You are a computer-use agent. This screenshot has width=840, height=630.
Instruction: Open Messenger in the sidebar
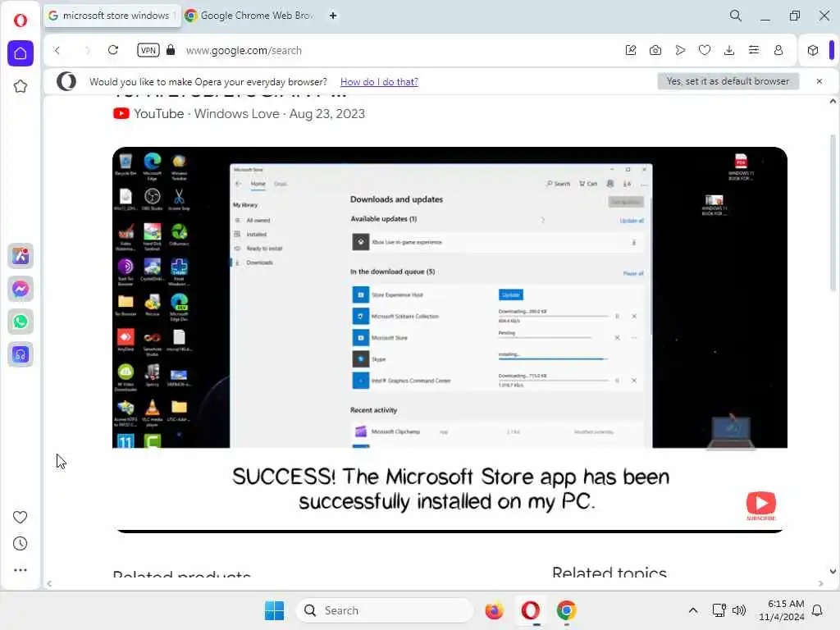coord(21,290)
